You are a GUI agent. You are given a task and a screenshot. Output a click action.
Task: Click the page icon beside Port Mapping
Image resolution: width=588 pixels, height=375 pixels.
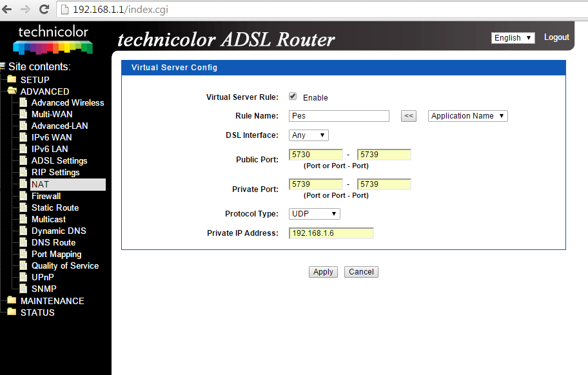pyautogui.click(x=23, y=254)
